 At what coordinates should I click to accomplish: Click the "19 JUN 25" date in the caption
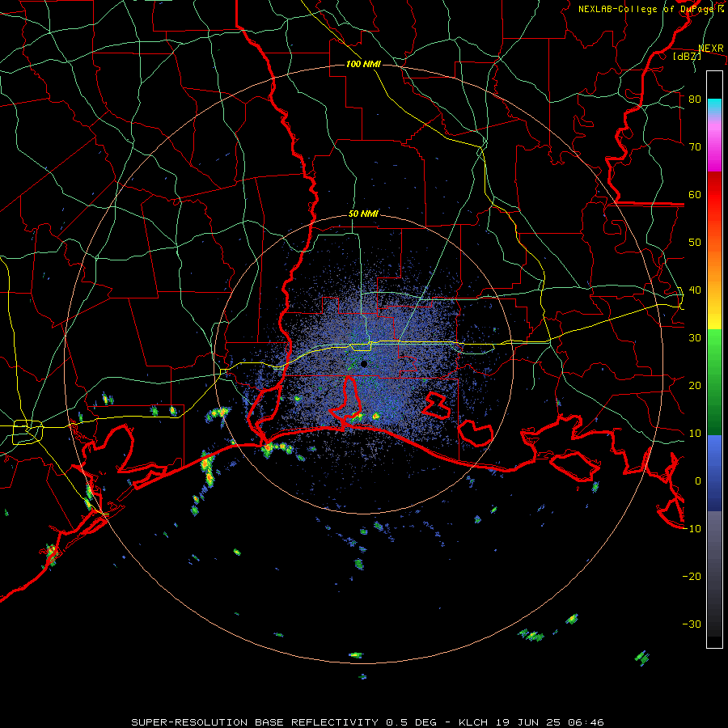click(529, 722)
